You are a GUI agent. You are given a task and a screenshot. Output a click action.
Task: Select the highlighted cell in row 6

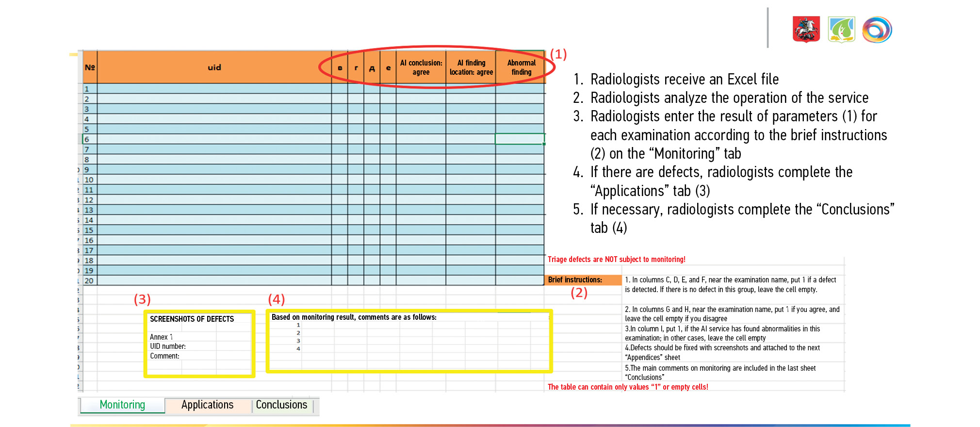tap(519, 139)
